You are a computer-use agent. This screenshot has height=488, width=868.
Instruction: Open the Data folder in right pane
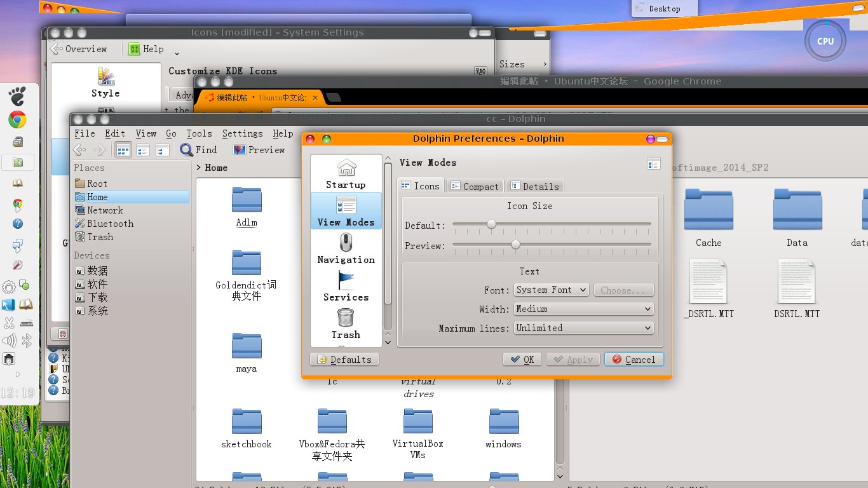click(x=797, y=217)
